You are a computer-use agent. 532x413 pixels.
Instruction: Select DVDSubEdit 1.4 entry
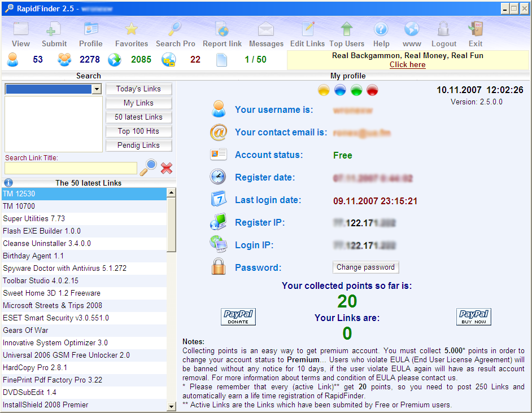(x=84, y=392)
